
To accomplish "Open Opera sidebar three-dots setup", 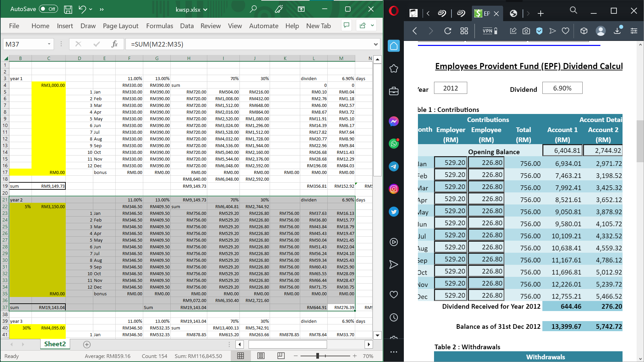I will (x=394, y=352).
